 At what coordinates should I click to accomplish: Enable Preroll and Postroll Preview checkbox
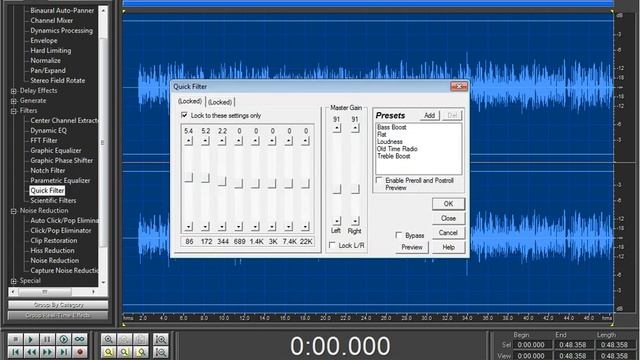(x=379, y=180)
